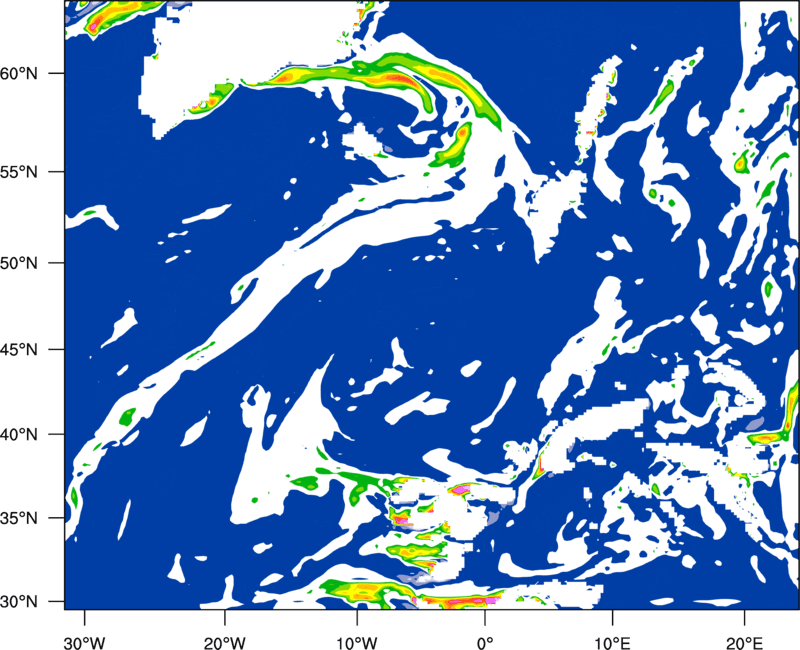Viewport: 800px width, 650px height.
Task: Click the 20°W longitude label
Action: click(x=224, y=642)
